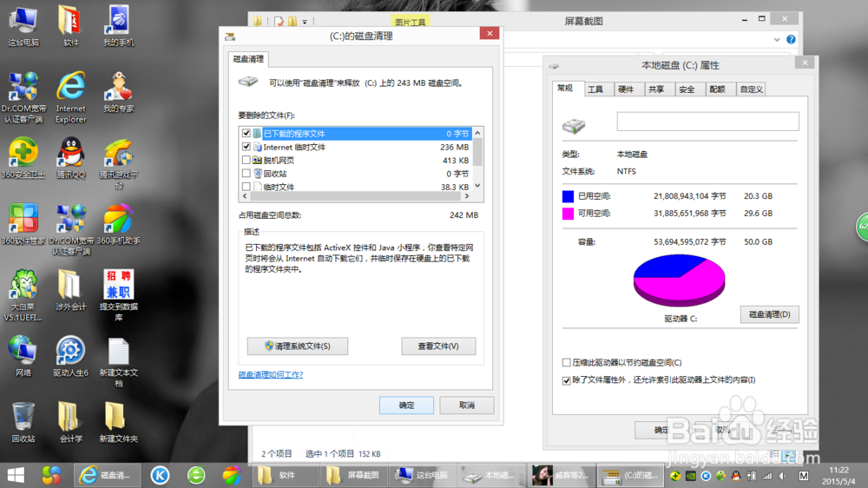
Task: Enable 压缩此驱动器以节约磁盘空间 checkbox
Action: coord(566,363)
